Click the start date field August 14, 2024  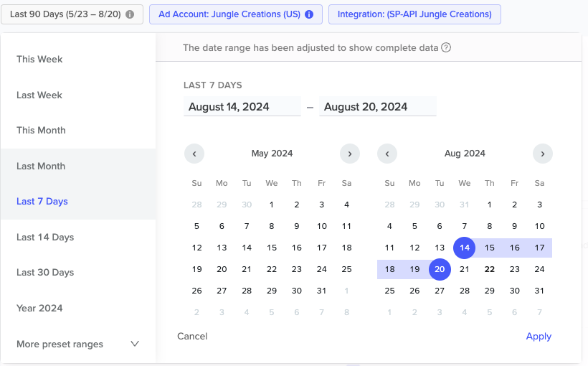[242, 107]
